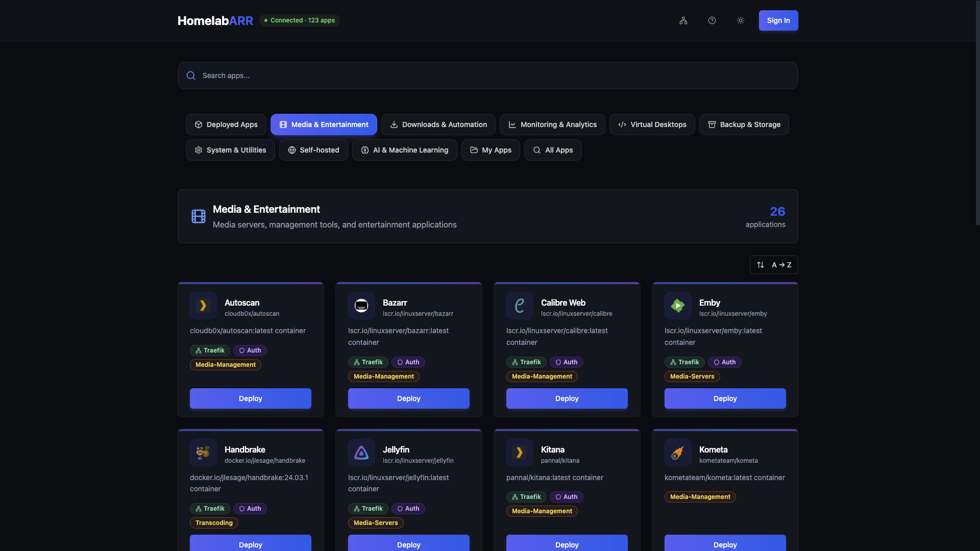The height and width of the screenshot is (551, 980).
Task: Open the help question-mark icon
Action: 712,20
